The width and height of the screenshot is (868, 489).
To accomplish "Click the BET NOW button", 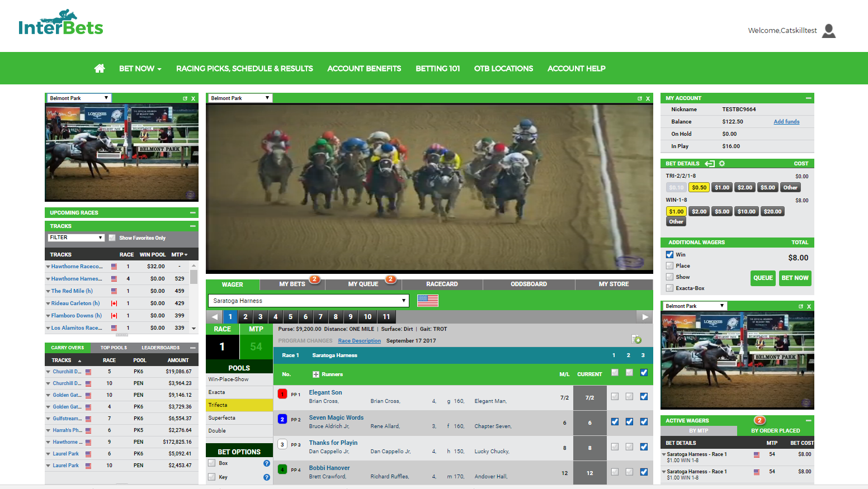I will 795,278.
